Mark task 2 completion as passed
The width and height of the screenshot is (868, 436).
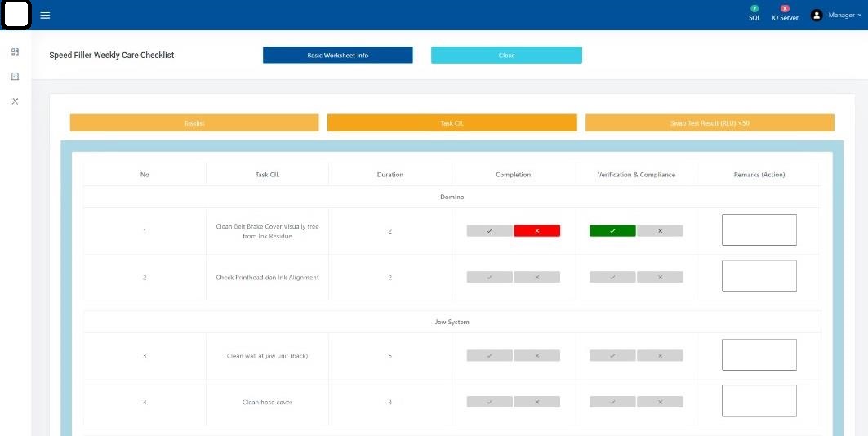point(489,278)
